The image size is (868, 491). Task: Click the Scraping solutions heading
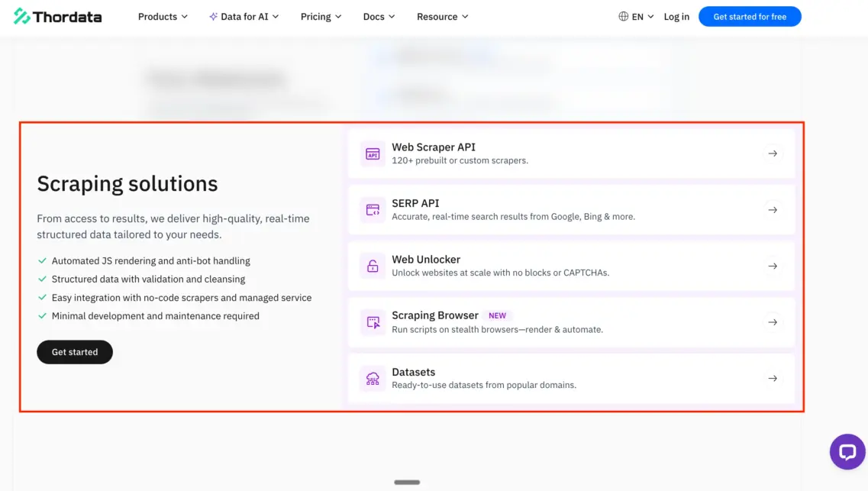point(127,184)
